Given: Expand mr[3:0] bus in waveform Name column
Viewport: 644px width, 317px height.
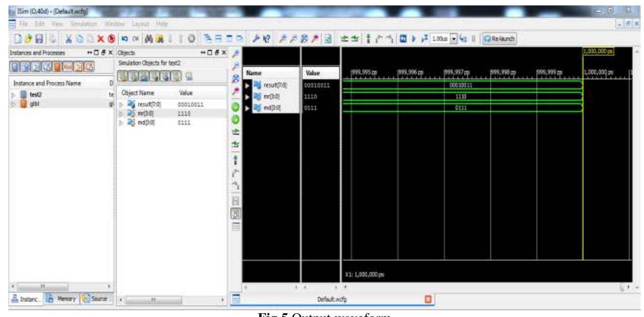Looking at the screenshot, I should [x=248, y=97].
